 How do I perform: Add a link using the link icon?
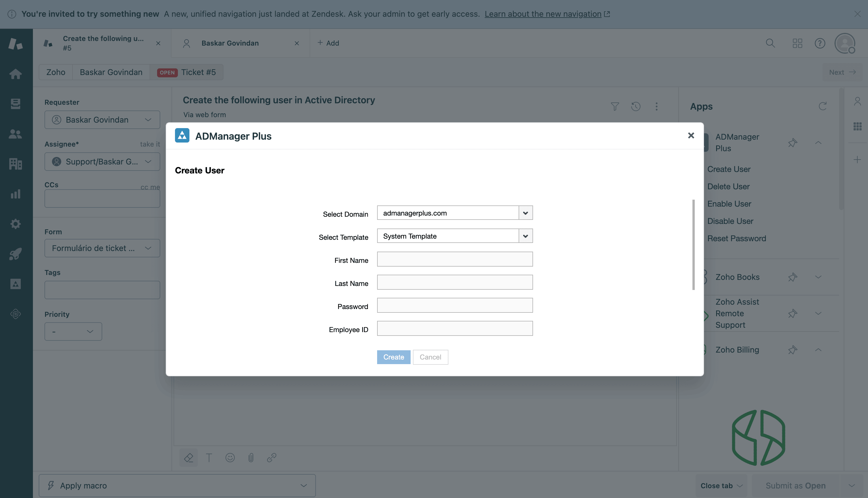pyautogui.click(x=272, y=458)
